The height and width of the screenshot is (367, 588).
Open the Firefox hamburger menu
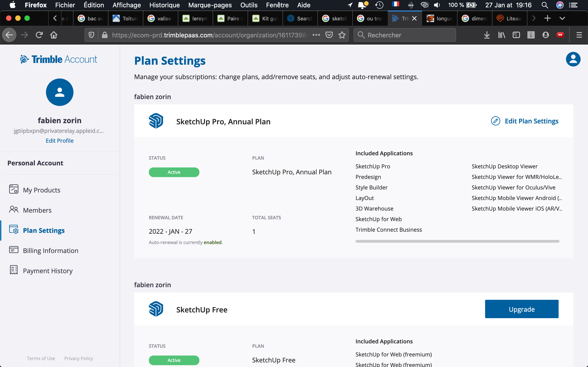579,35
